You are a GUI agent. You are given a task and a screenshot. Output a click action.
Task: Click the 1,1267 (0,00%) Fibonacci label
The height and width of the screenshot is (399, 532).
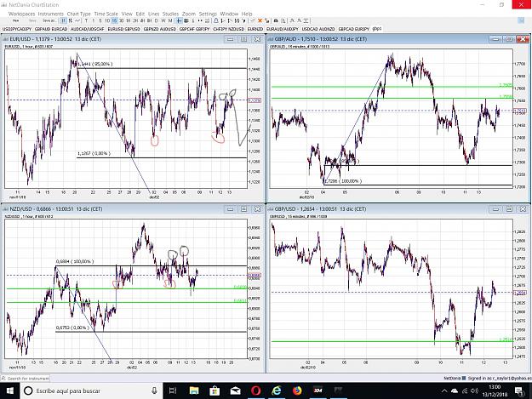point(94,154)
